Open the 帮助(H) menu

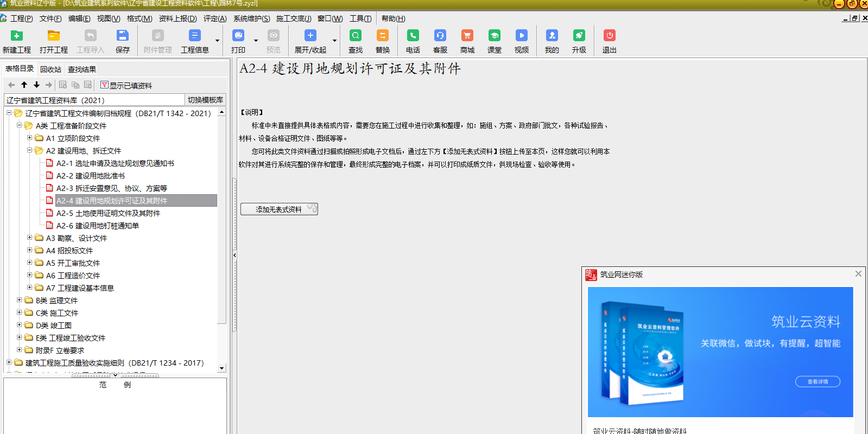(394, 18)
